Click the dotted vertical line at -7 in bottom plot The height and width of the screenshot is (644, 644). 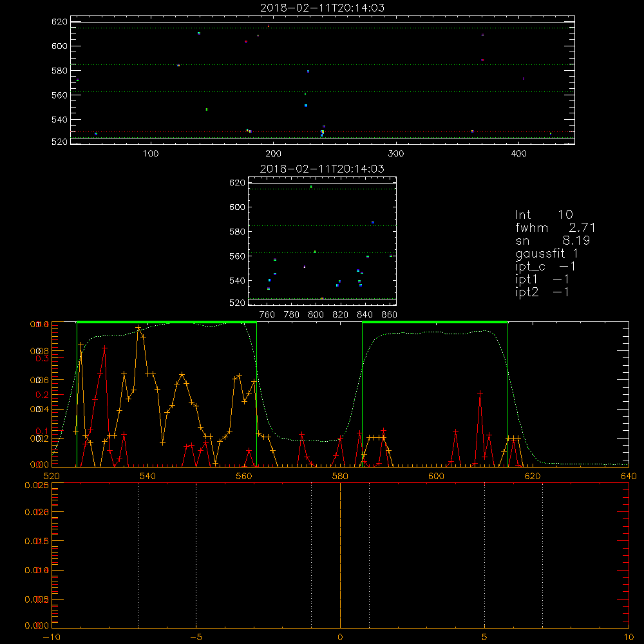(138, 555)
